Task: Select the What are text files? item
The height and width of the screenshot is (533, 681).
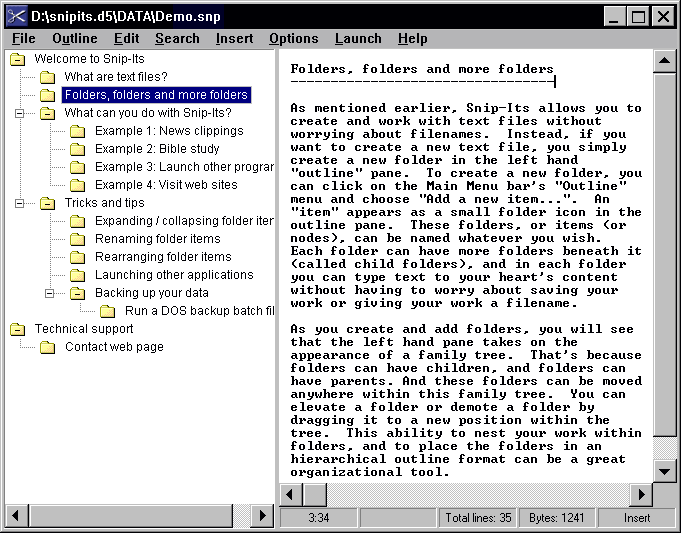Action: point(116,77)
